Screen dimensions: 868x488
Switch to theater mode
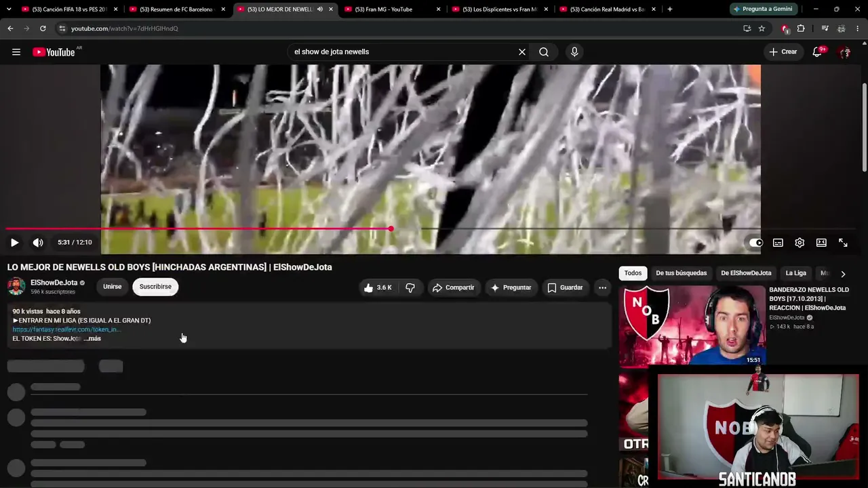coord(821,243)
